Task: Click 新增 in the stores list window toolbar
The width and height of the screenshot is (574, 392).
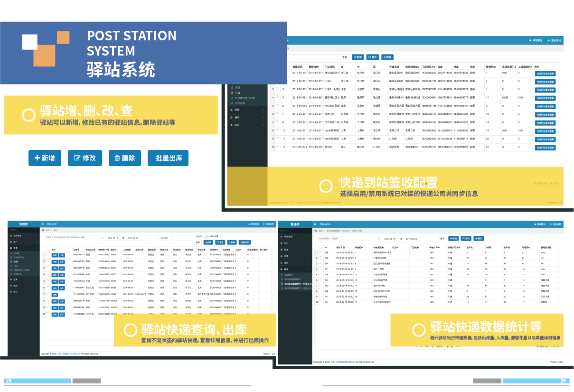Action: click(358, 57)
